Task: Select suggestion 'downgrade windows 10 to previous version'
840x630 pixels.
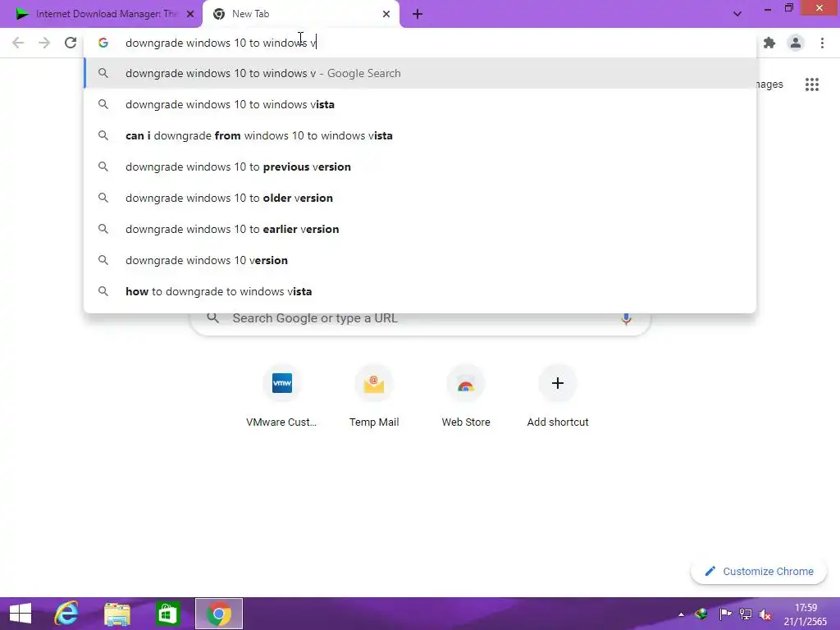Action: pos(421,167)
